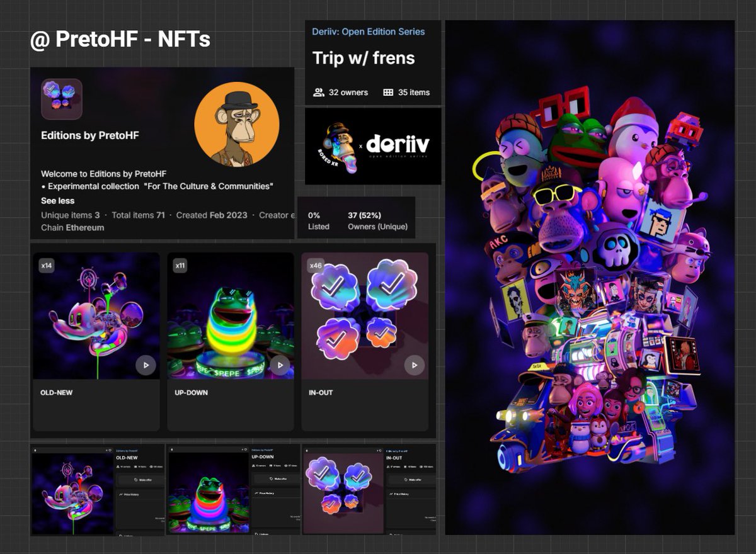Click the 'OLD-NEW' card title
Screen dimensions: 756x554
(56, 393)
